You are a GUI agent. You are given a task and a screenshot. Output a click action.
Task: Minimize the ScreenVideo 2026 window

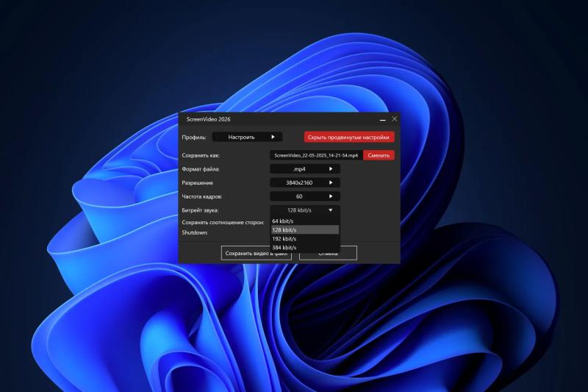(x=382, y=120)
